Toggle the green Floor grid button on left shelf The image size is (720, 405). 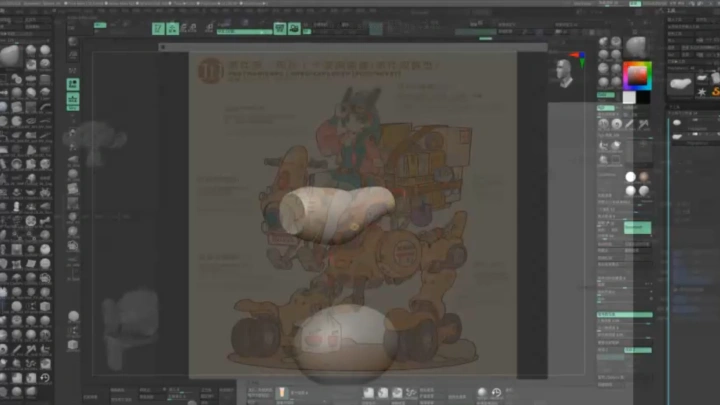[x=73, y=99]
